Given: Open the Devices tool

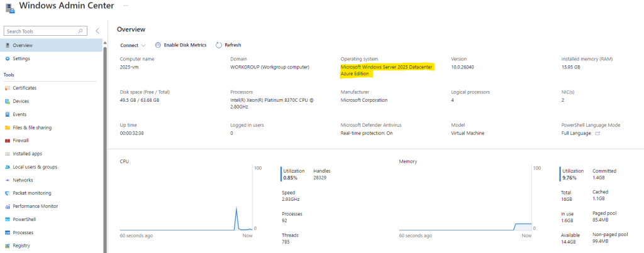Looking at the screenshot, I should (51, 101).
